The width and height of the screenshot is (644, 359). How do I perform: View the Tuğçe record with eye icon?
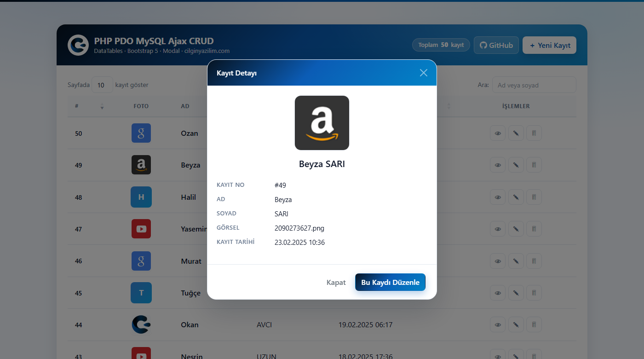[x=498, y=293]
